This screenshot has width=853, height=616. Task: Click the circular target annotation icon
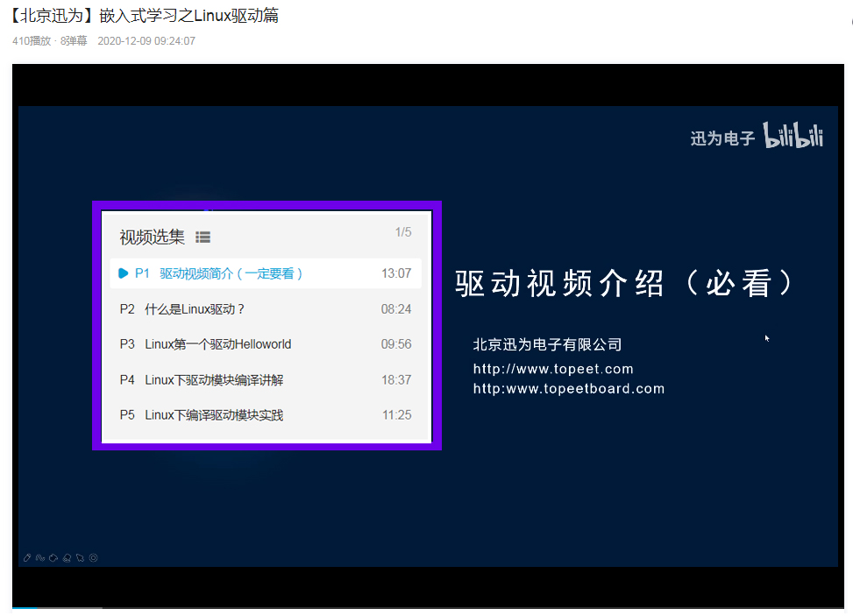tap(93, 557)
